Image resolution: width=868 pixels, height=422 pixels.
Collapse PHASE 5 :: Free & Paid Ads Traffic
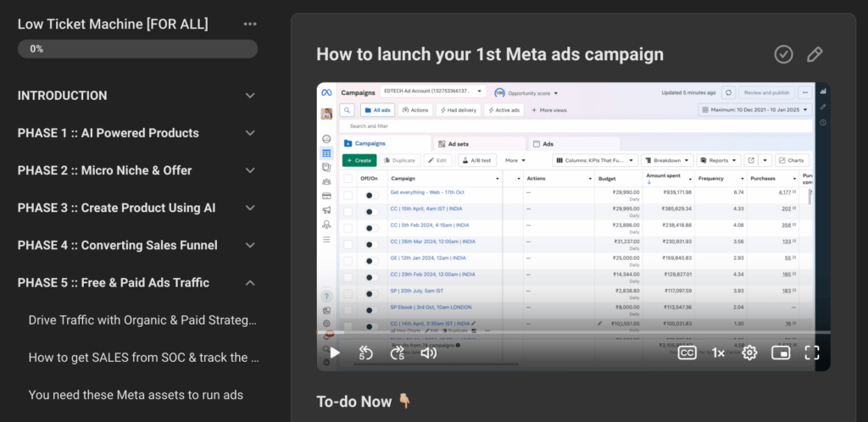pyautogui.click(x=250, y=283)
